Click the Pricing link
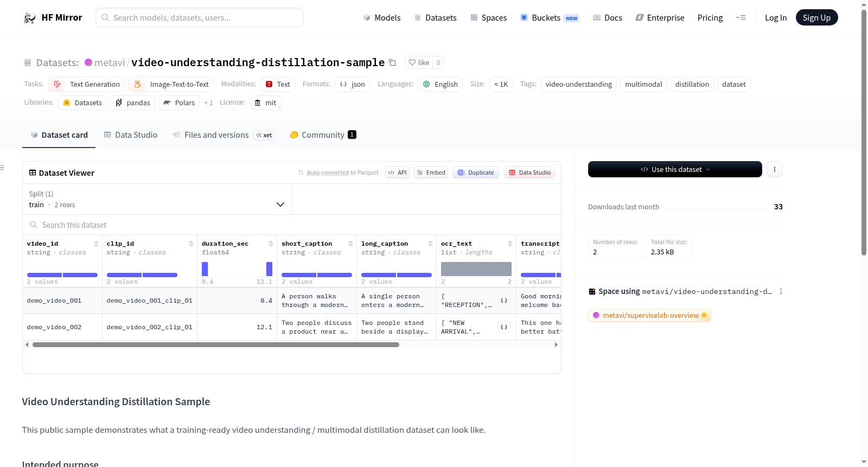This screenshot has height=467, width=868. coord(710,18)
